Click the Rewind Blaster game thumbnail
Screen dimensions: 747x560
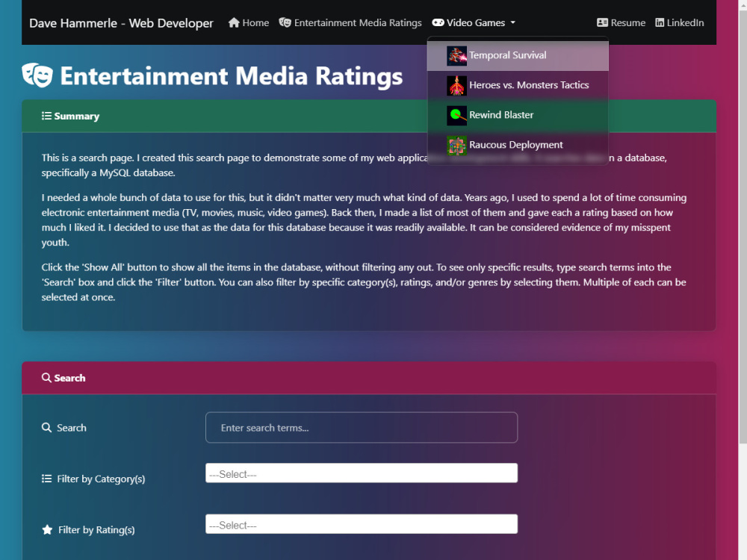[456, 116]
